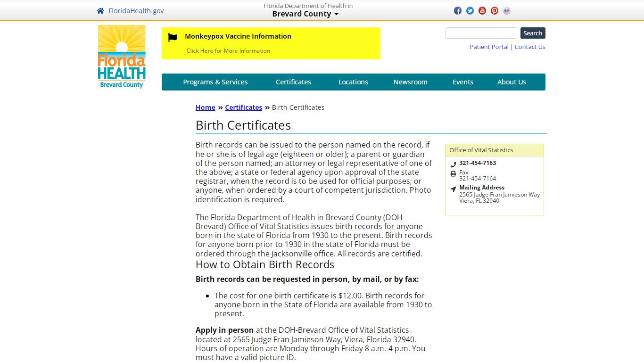644x362 pixels.
Task: Open the Patient Portal link
Action: 489,47
